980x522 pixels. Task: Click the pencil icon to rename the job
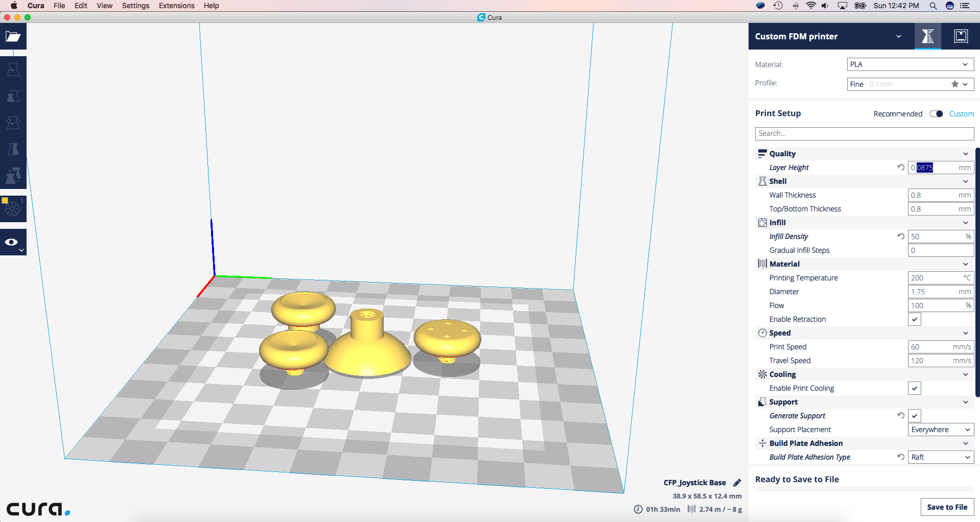click(x=737, y=483)
